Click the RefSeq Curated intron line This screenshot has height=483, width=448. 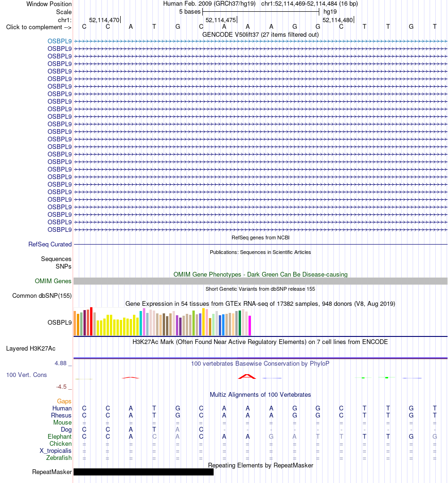point(260,244)
